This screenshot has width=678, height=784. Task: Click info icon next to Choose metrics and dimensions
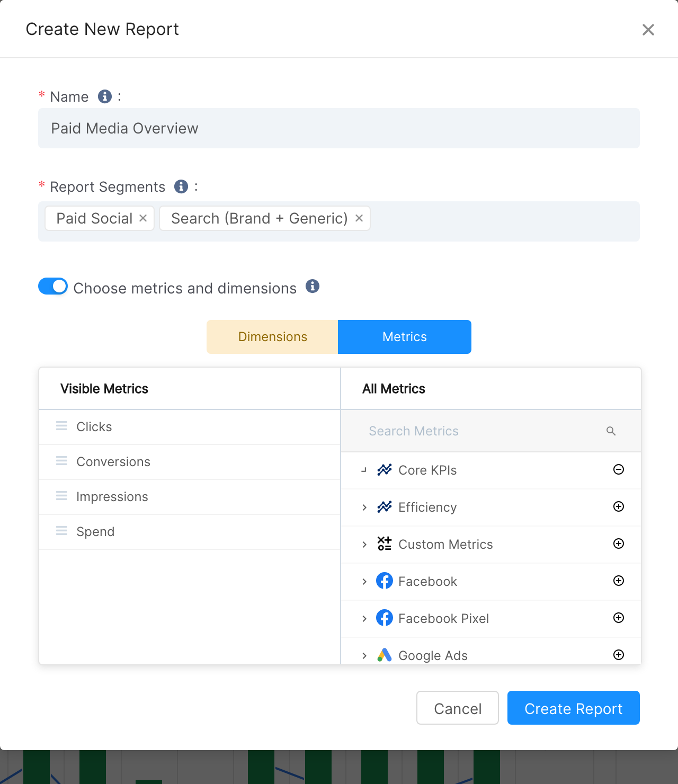pyautogui.click(x=313, y=287)
